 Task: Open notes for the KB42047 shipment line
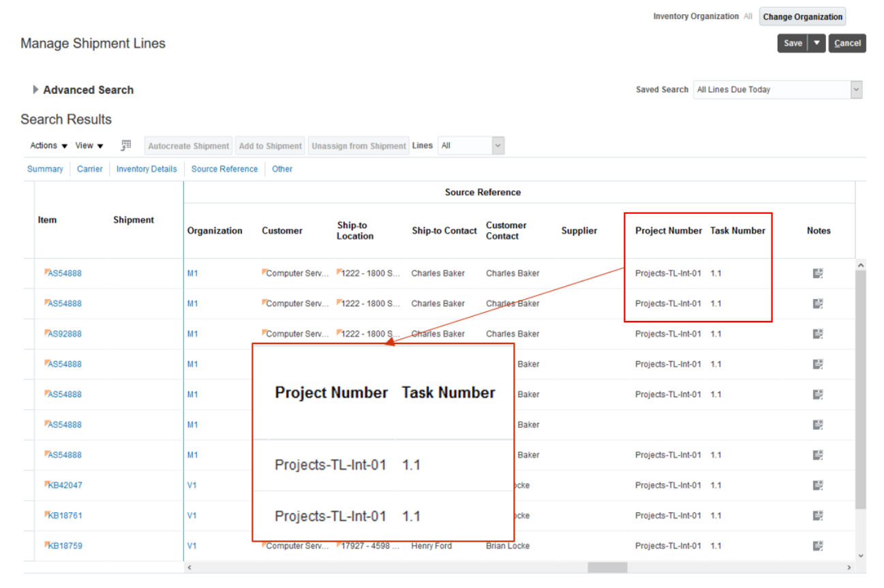819,485
